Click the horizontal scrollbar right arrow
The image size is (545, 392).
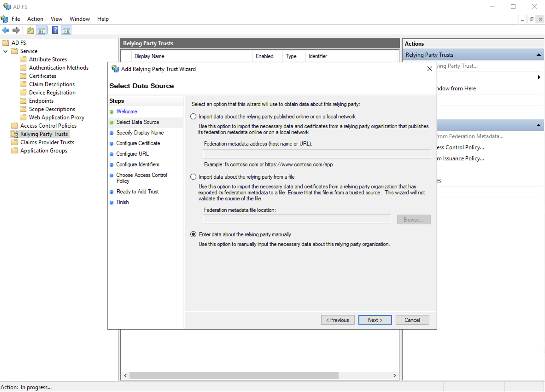click(395, 375)
